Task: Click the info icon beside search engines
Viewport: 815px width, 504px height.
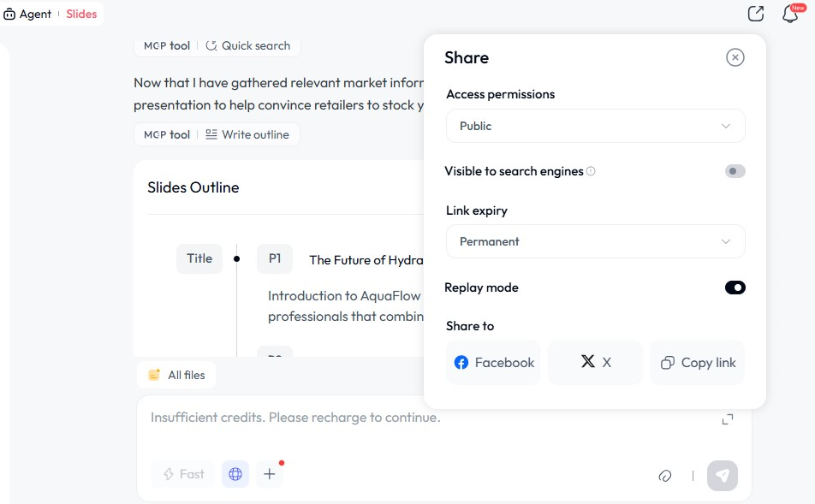Action: 591,171
